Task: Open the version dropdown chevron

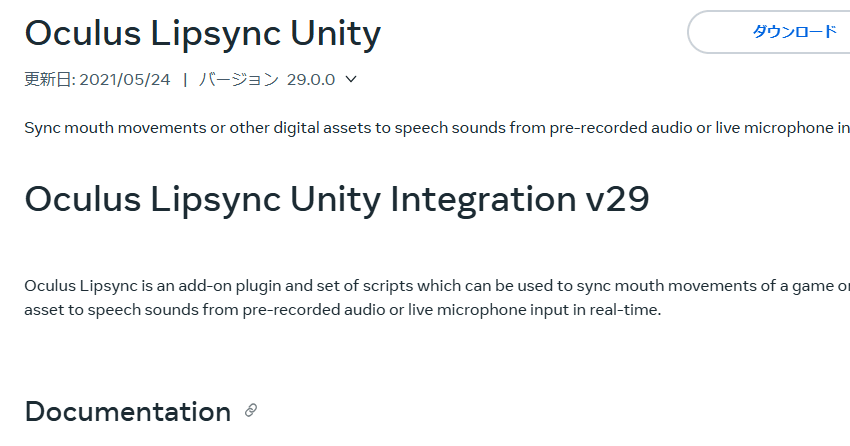Action: pyautogui.click(x=351, y=79)
